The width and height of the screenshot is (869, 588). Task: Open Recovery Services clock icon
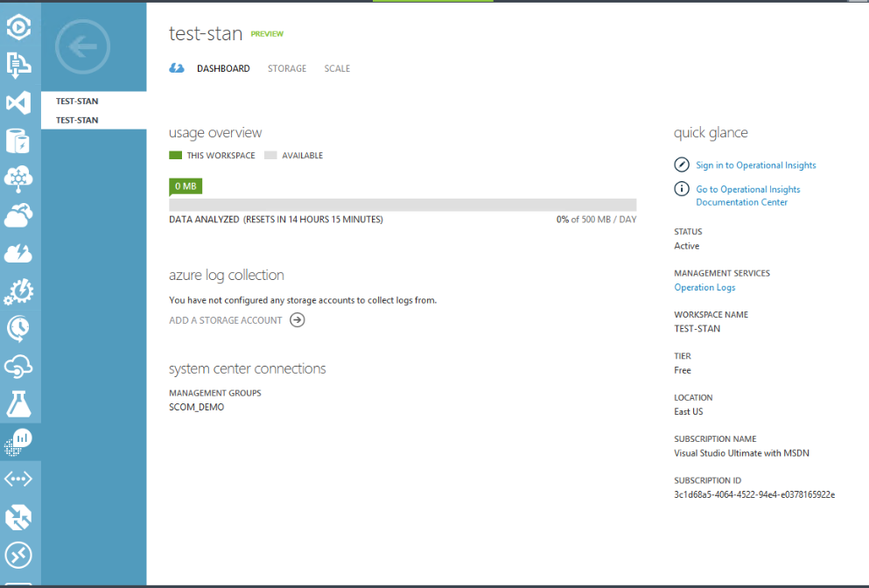tap(18, 328)
